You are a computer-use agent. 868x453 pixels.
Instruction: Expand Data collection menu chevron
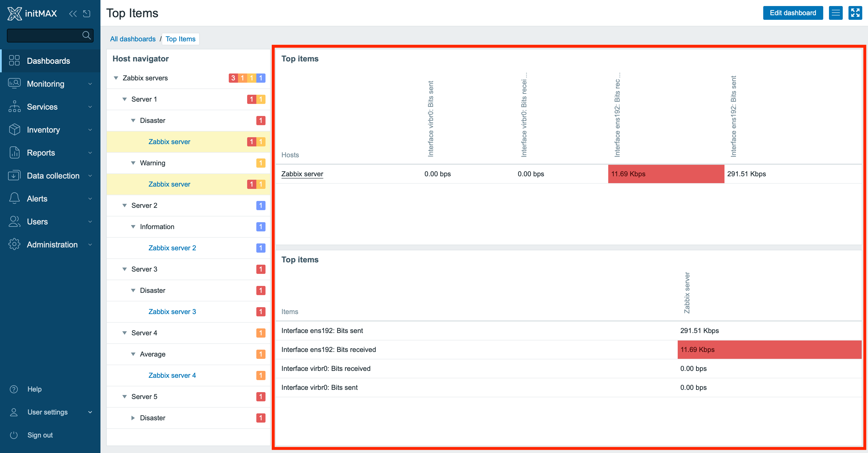(x=90, y=175)
